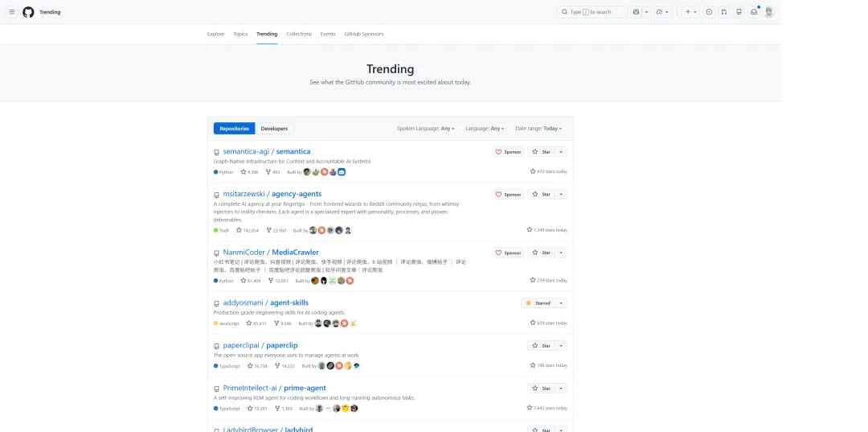The image size is (868, 432).
Task: Open Date range: Today dropdown
Action: (x=538, y=129)
